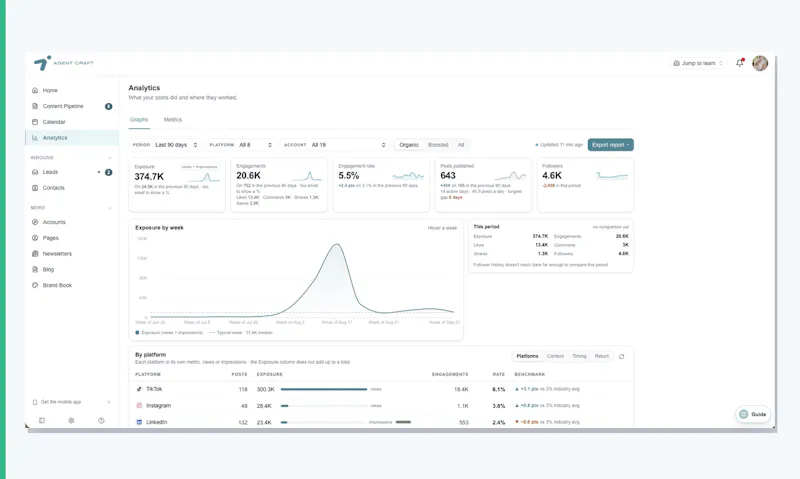Open the Engagements 20.6K card
Screen dimensions: 800x479
click(x=279, y=185)
